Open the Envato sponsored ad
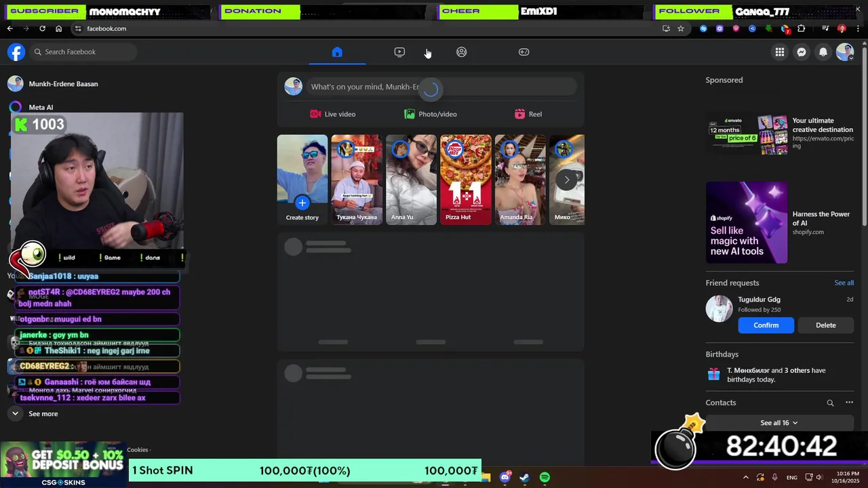 click(x=780, y=135)
